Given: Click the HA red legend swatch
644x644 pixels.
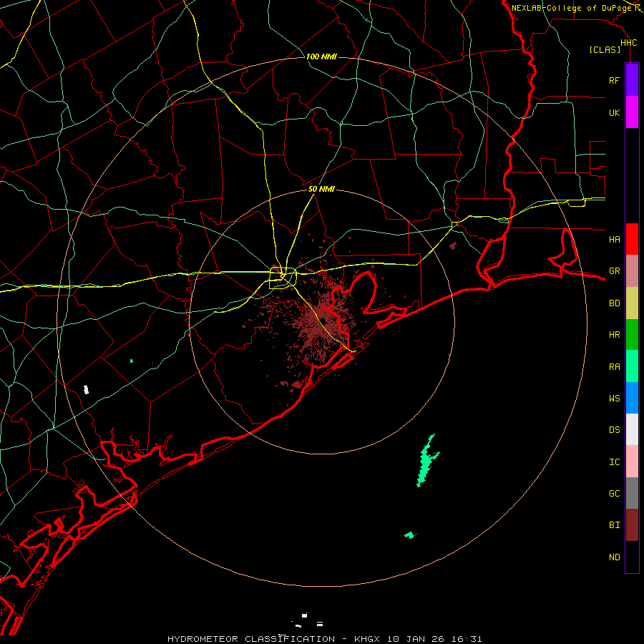Looking at the screenshot, I should 632,239.
